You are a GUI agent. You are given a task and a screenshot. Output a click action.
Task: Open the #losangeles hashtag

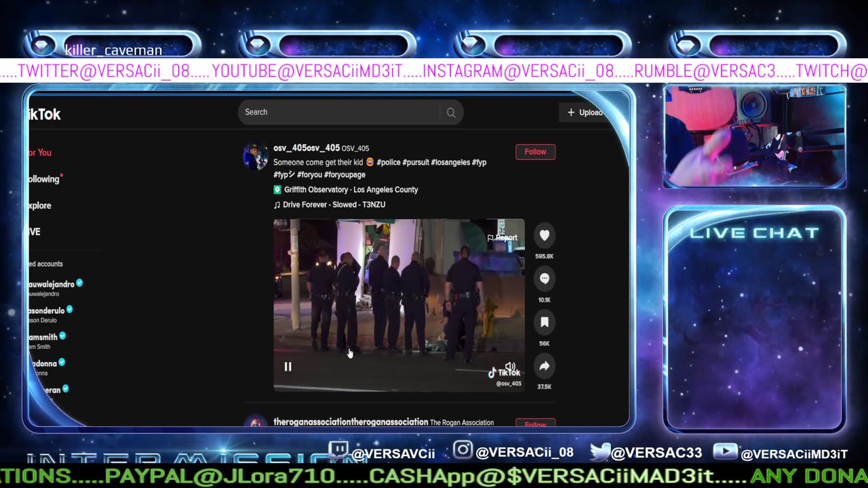[450, 163]
